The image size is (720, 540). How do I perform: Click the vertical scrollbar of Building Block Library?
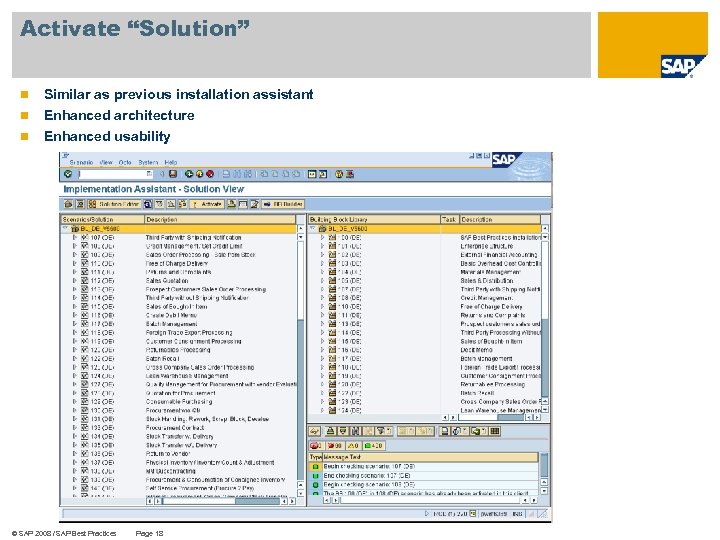[545, 320]
